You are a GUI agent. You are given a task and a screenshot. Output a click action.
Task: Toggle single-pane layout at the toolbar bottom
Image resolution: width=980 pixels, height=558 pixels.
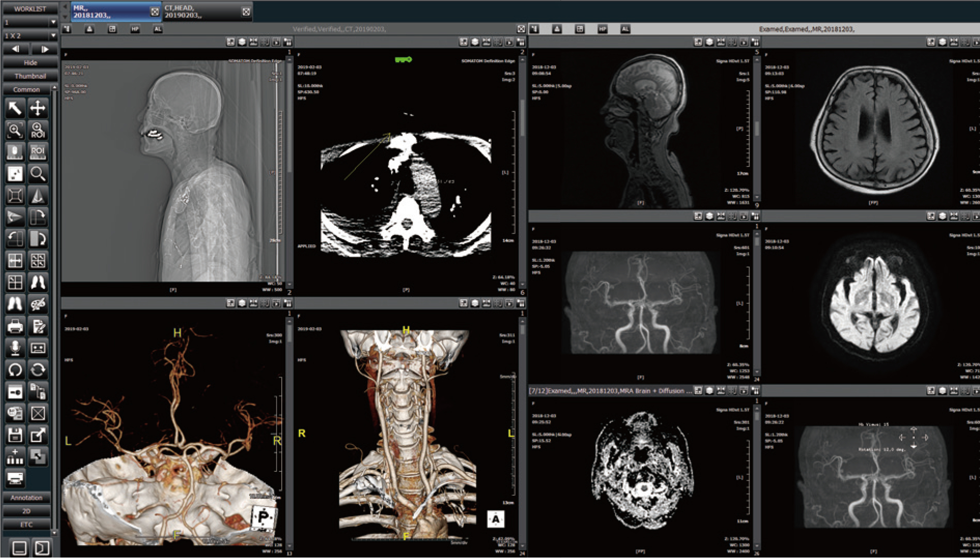[19, 548]
